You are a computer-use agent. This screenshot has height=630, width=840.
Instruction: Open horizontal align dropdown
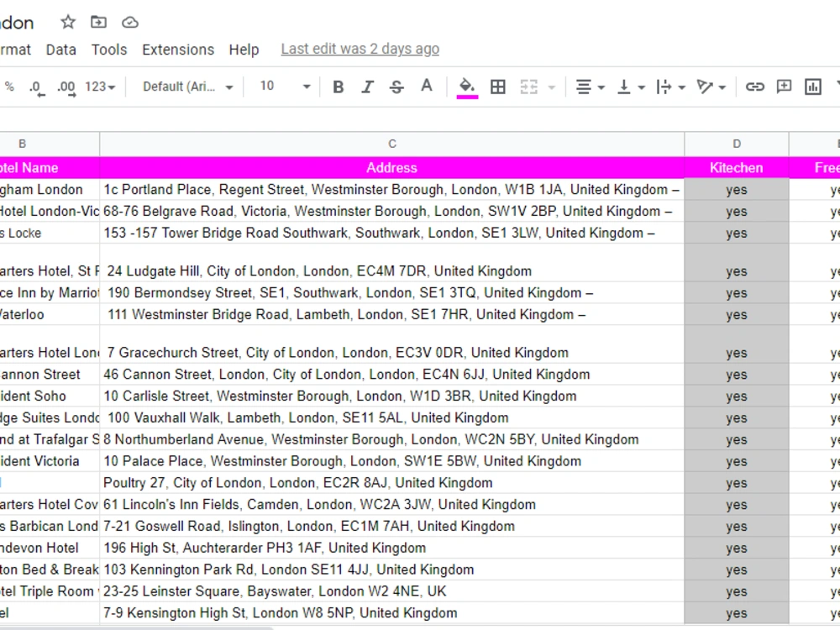590,87
